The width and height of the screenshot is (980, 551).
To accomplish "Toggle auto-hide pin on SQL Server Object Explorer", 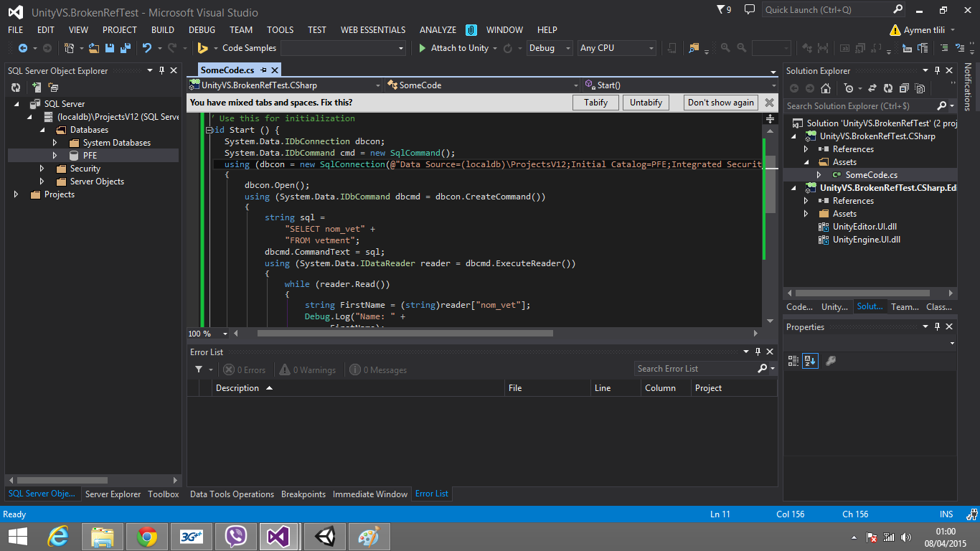I will tap(161, 70).
